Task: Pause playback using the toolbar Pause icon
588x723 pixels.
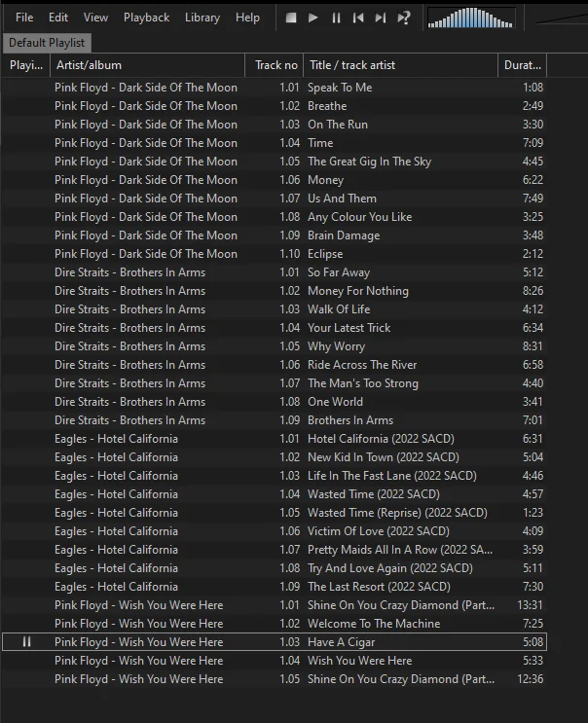Action: pyautogui.click(x=336, y=18)
